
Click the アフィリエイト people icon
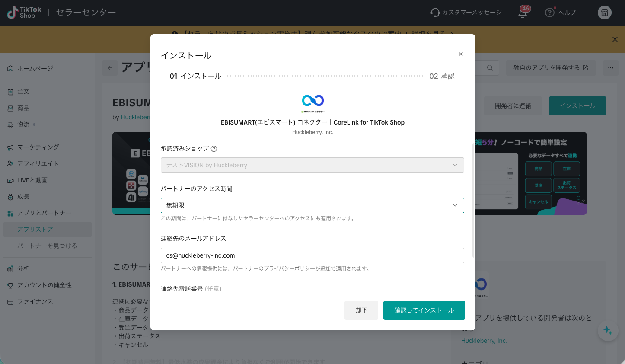pos(10,164)
